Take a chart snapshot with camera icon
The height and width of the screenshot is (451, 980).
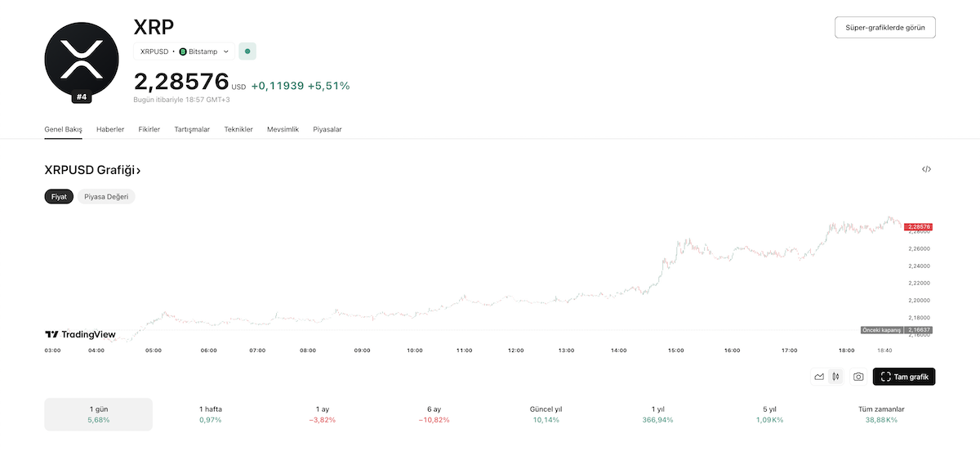click(858, 377)
